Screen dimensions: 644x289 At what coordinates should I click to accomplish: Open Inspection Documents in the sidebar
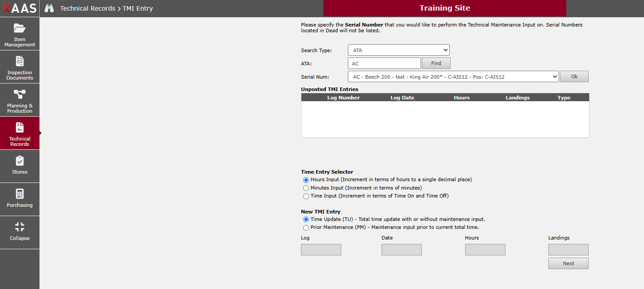[x=19, y=62]
